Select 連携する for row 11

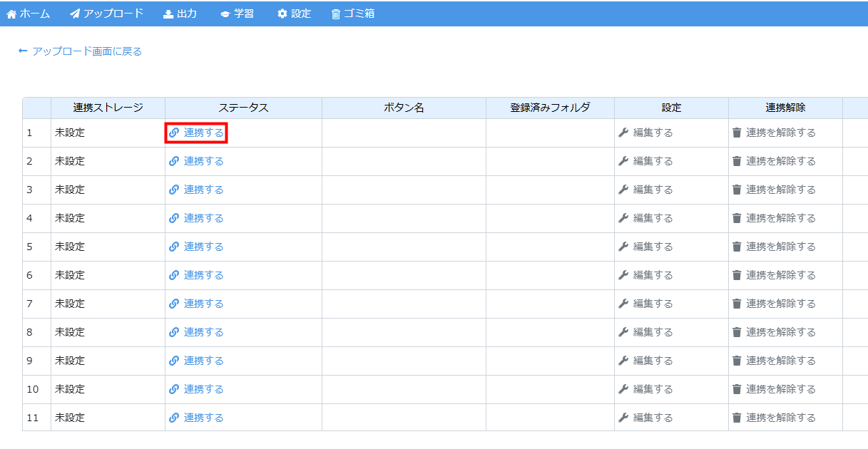(203, 418)
